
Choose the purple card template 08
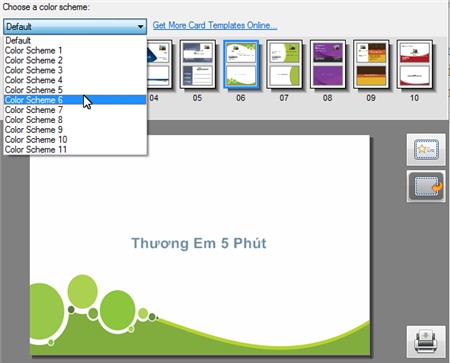[328, 64]
